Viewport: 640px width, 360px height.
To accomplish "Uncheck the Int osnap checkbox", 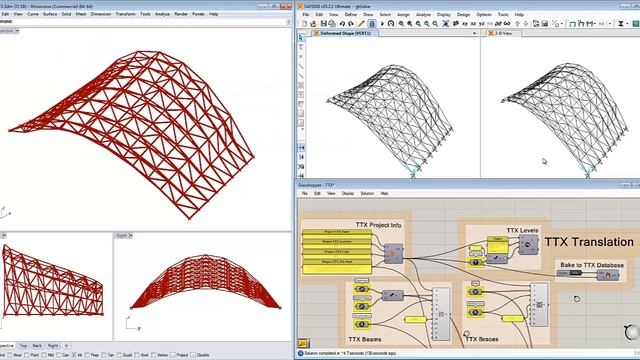I will 74,355.
